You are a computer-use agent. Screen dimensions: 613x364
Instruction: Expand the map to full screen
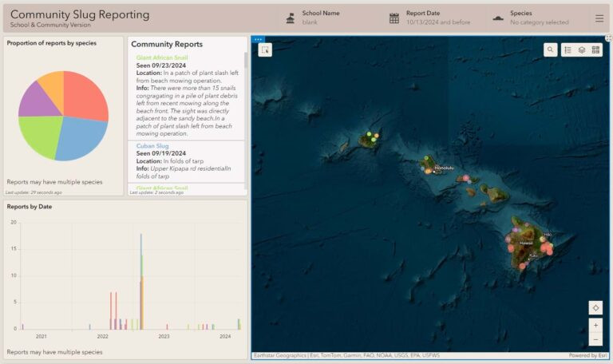pyautogui.click(x=608, y=38)
